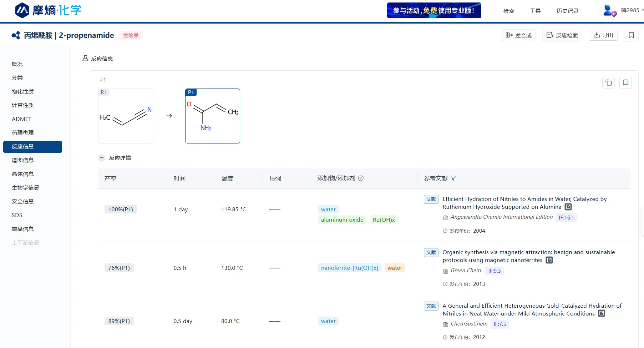Click the 119.85 °C temperature cell
This screenshot has width=644, height=348.
point(234,209)
